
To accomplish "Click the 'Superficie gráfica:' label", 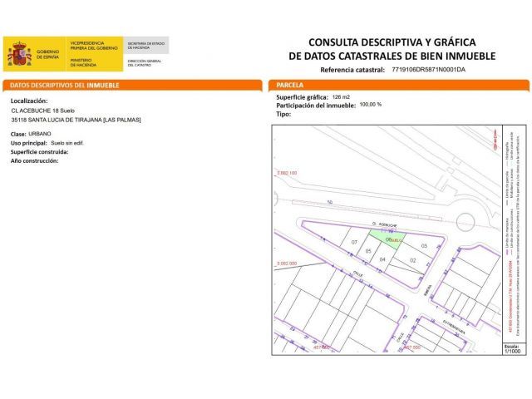I will 303,97.
